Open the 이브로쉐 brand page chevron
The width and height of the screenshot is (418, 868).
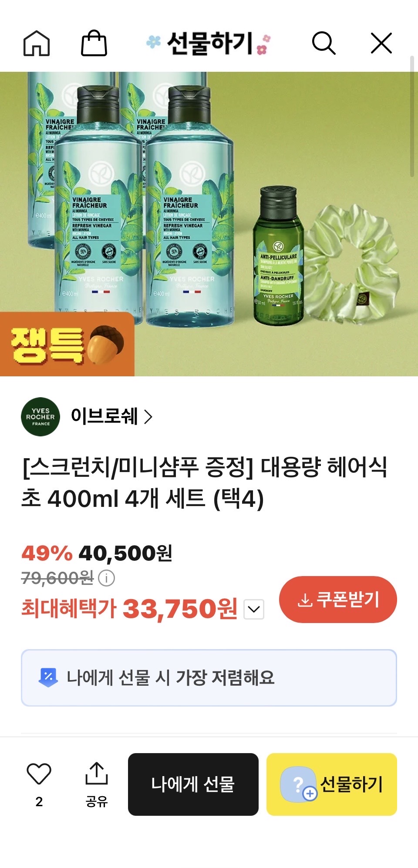point(148,417)
